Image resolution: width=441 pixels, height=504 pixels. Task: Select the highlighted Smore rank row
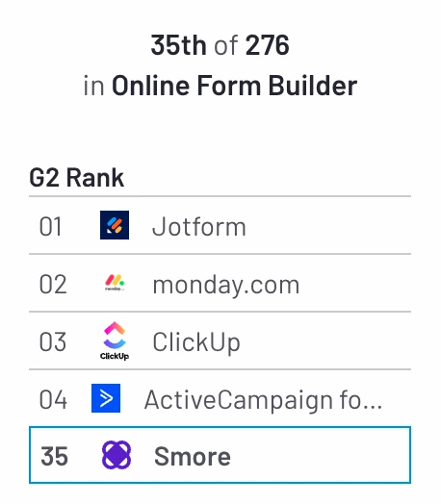[220, 455]
